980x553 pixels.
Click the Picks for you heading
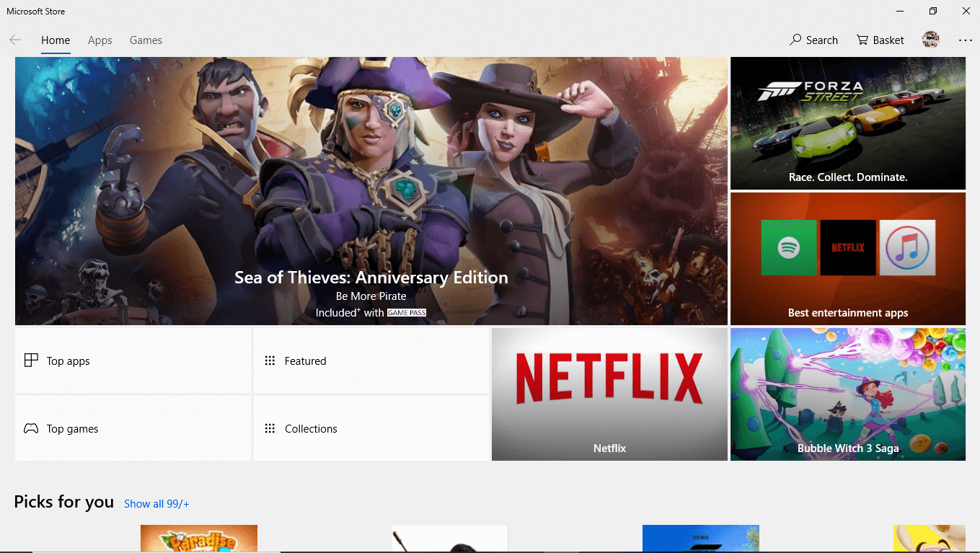tap(64, 502)
